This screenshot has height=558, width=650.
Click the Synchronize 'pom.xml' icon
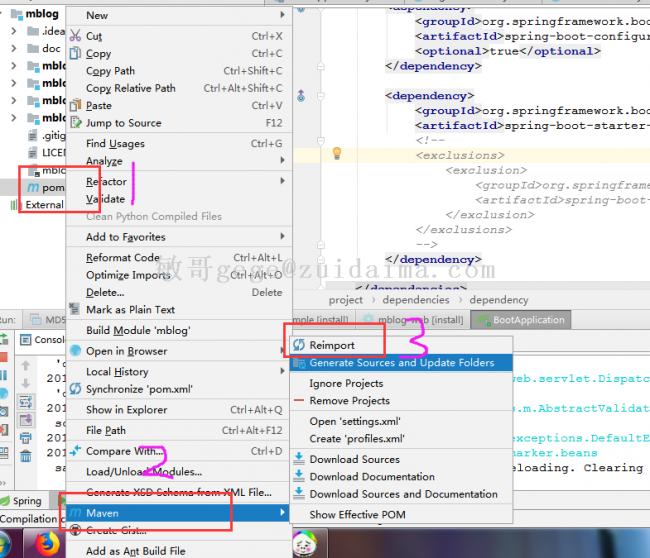pyautogui.click(x=74, y=389)
